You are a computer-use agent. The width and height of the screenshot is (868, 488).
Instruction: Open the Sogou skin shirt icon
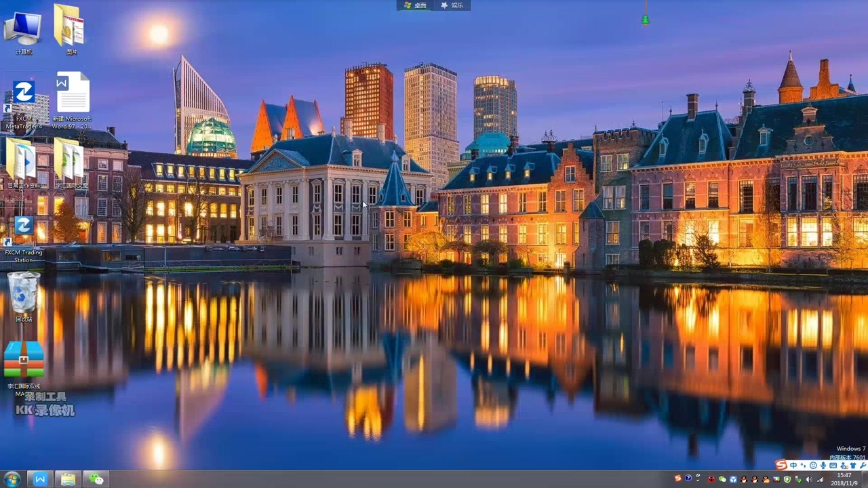pos(853,466)
